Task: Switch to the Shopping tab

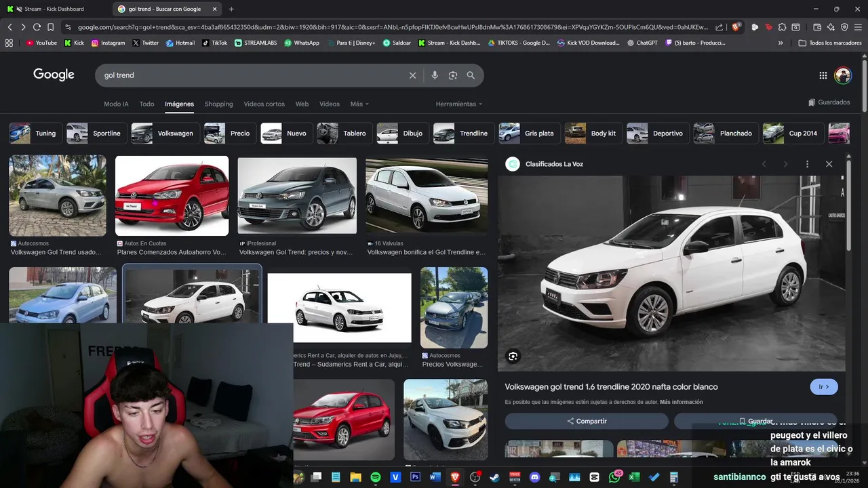Action: click(x=219, y=104)
